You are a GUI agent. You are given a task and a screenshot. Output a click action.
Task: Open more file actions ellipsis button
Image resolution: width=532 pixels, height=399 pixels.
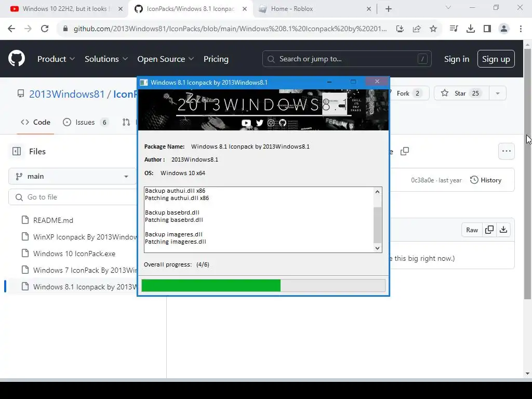[507, 151]
